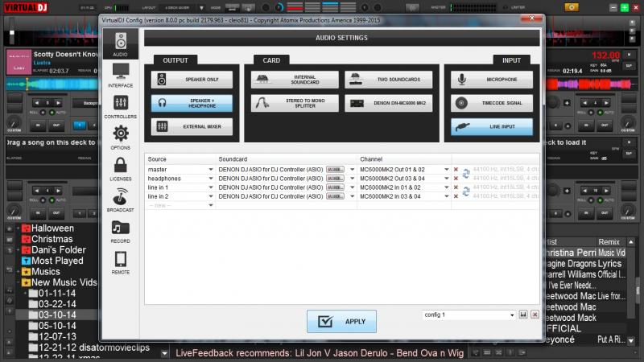Open ASIO settings for master row

click(335, 170)
